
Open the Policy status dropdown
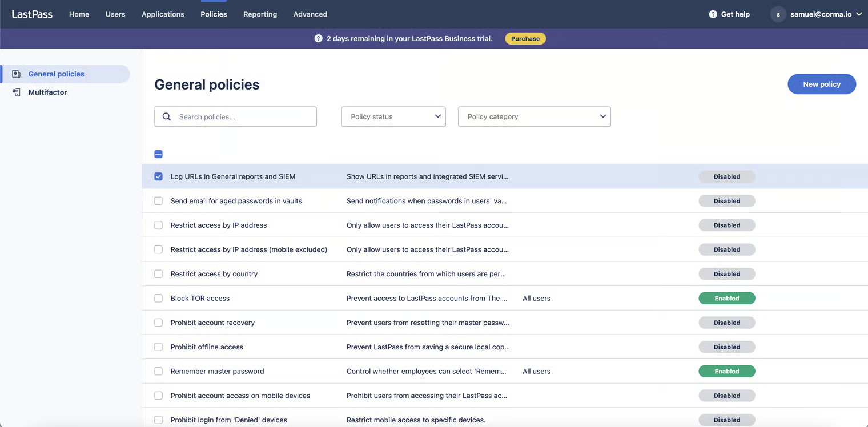(393, 116)
